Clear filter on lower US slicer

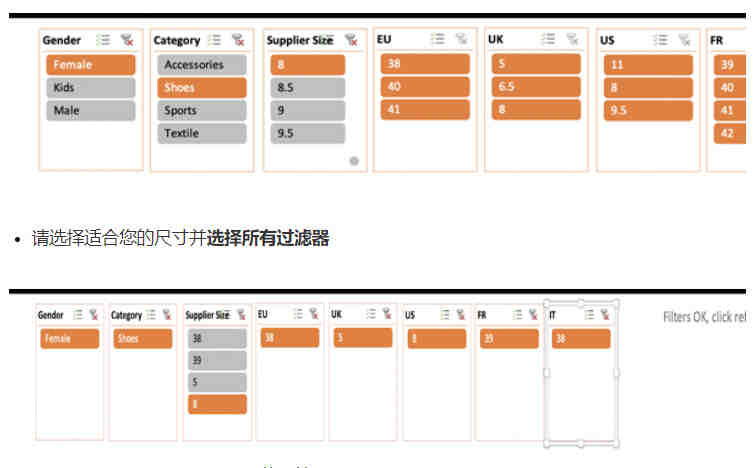click(461, 315)
